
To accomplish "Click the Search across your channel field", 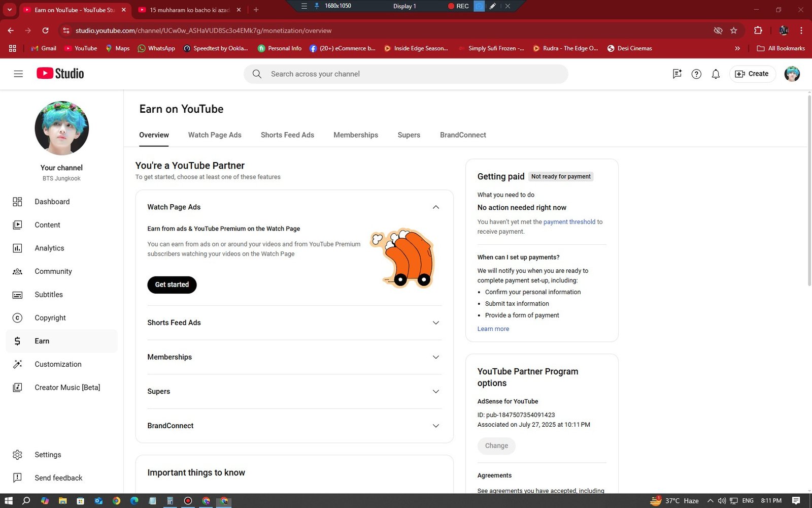I will pyautogui.click(x=405, y=74).
